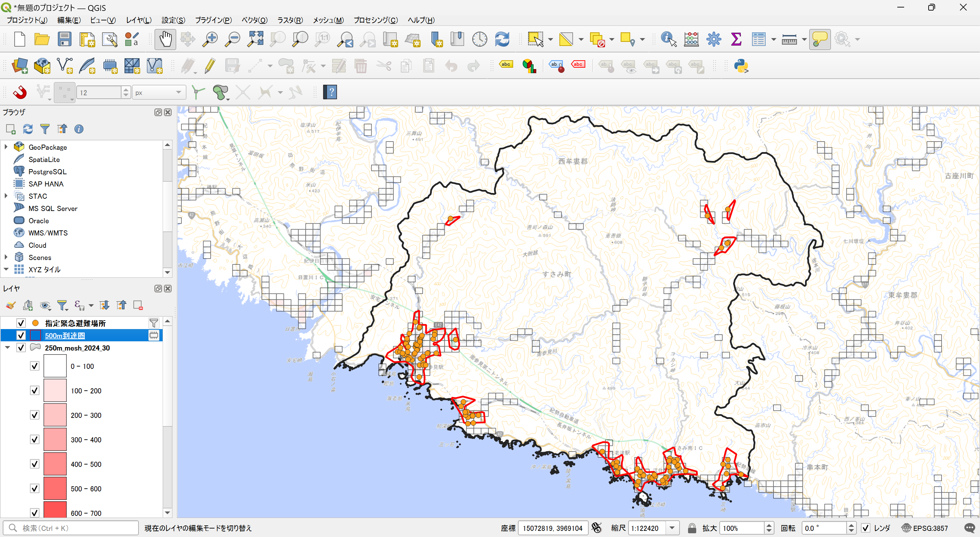Select the Pan Map hand tool
980x537 pixels.
165,39
